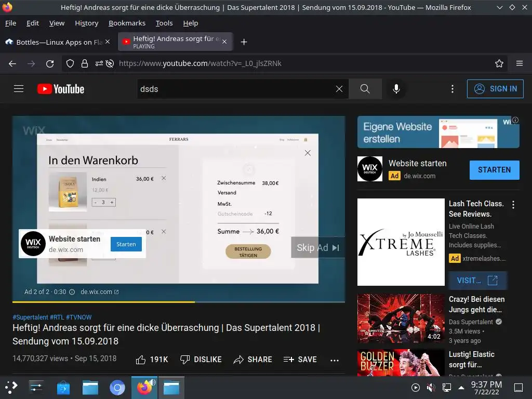This screenshot has height=399, width=532.
Task: Expand the hidden system tray icons arrow
Action: coord(461,388)
